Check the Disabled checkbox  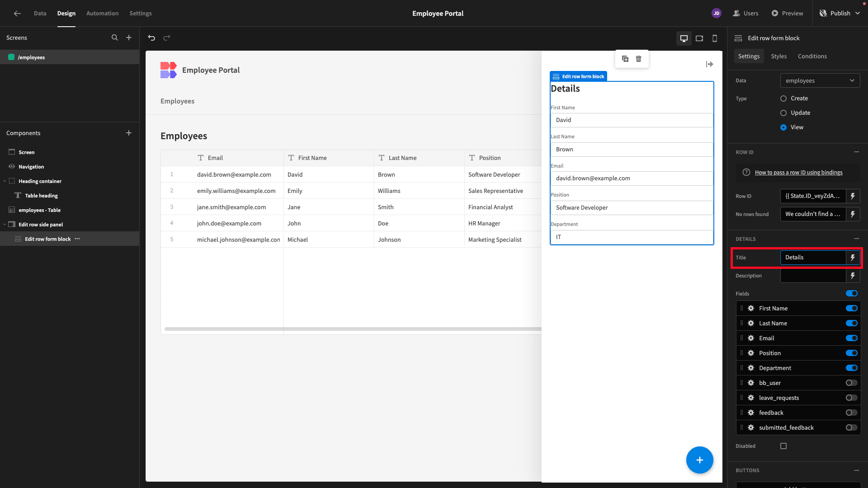tap(783, 446)
